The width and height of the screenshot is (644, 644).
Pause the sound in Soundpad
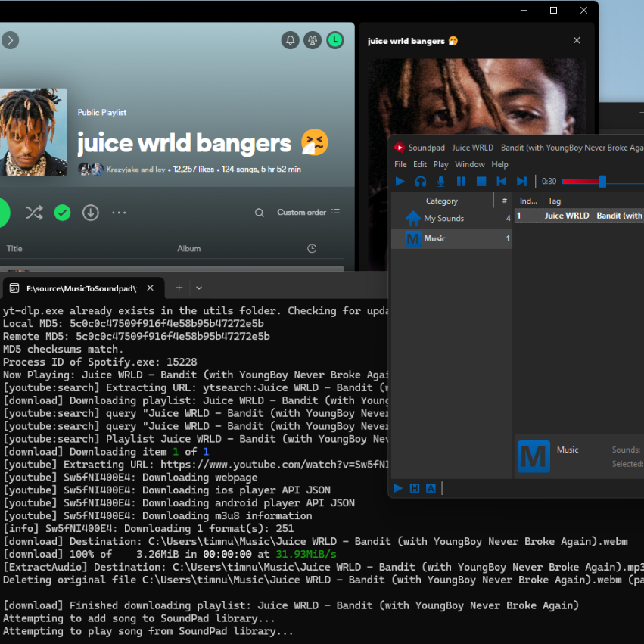click(461, 182)
